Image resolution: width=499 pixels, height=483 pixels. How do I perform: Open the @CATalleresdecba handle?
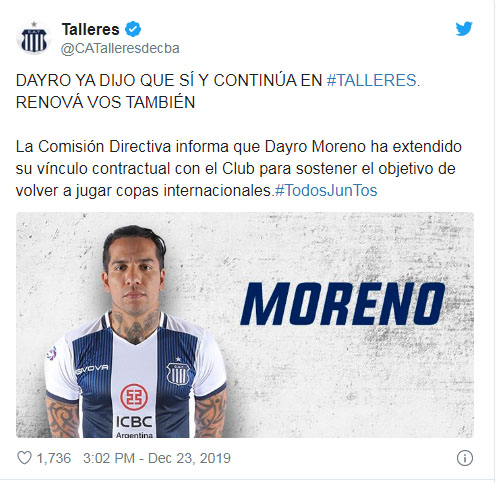120,49
